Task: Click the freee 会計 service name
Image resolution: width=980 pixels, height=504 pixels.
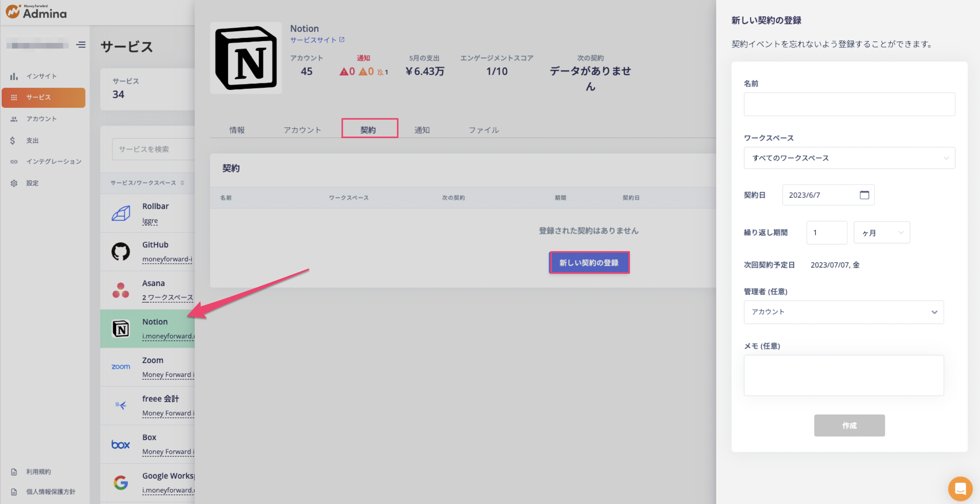Action: 161,399
